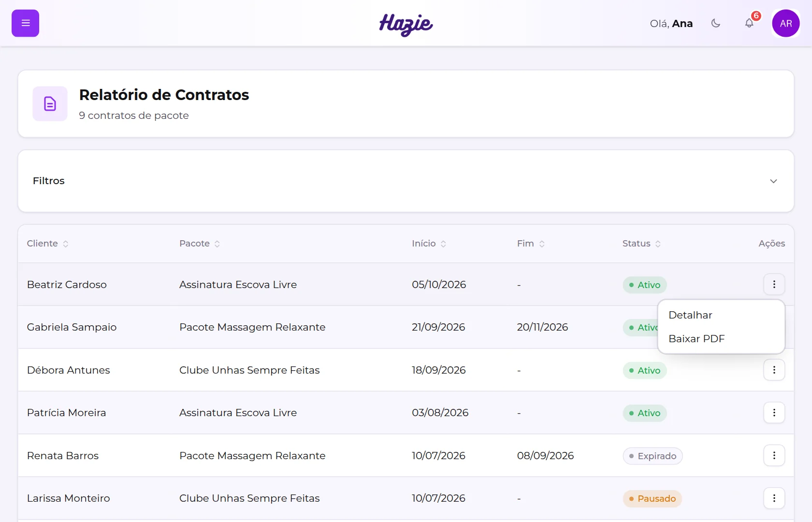
Task: Click the Ações column header
Action: click(771, 244)
